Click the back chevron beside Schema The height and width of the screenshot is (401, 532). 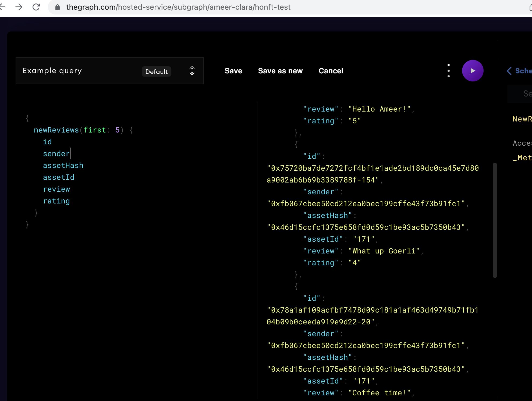(x=509, y=71)
